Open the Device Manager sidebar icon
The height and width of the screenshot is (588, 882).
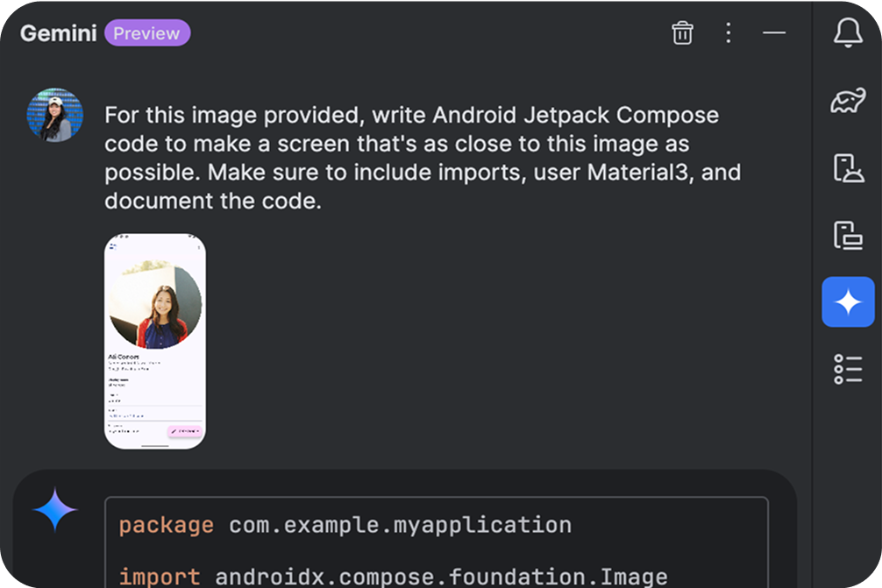coord(848,167)
